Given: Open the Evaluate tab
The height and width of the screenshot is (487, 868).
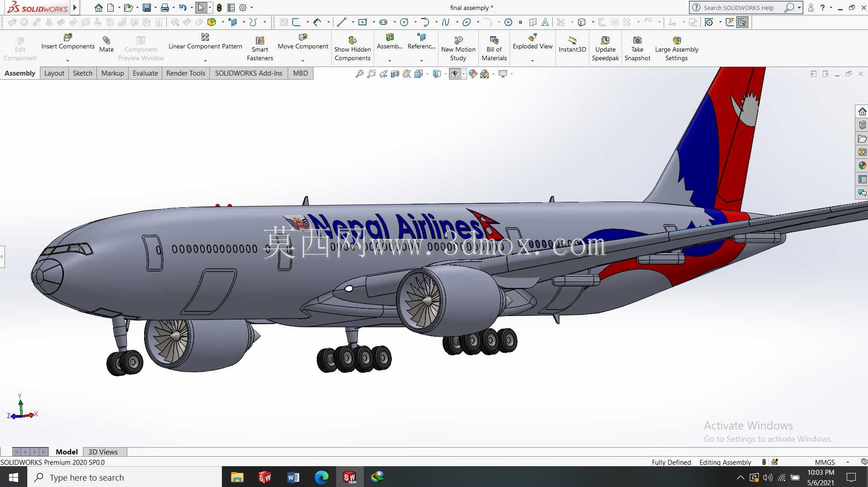Looking at the screenshot, I should [145, 73].
